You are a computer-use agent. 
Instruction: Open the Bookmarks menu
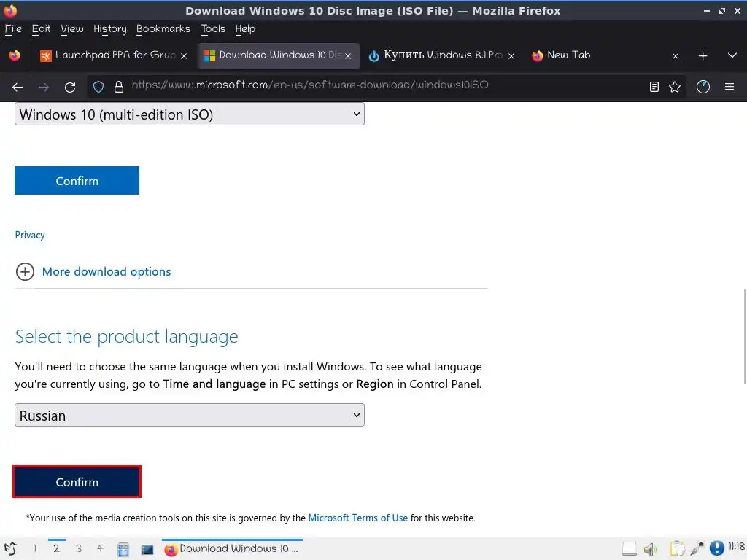[x=163, y=29]
